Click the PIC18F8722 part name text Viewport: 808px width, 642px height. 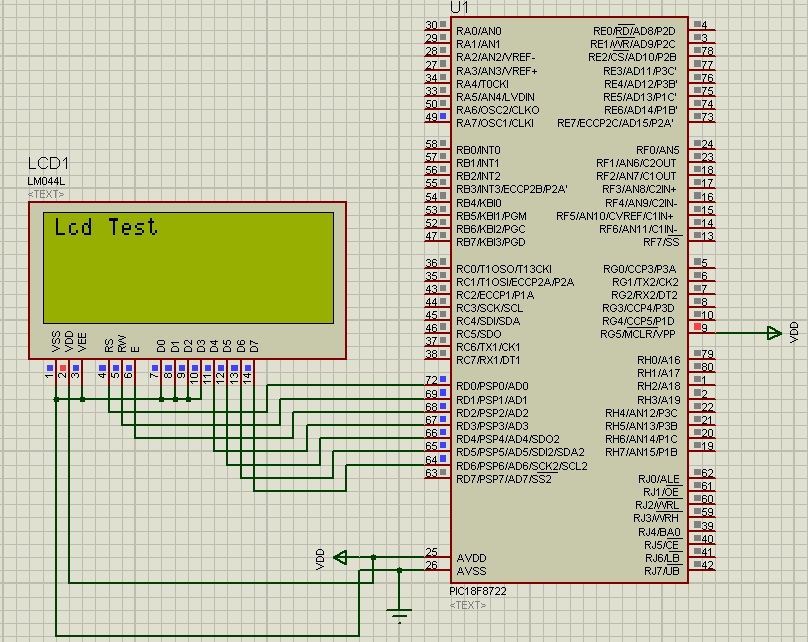478,592
